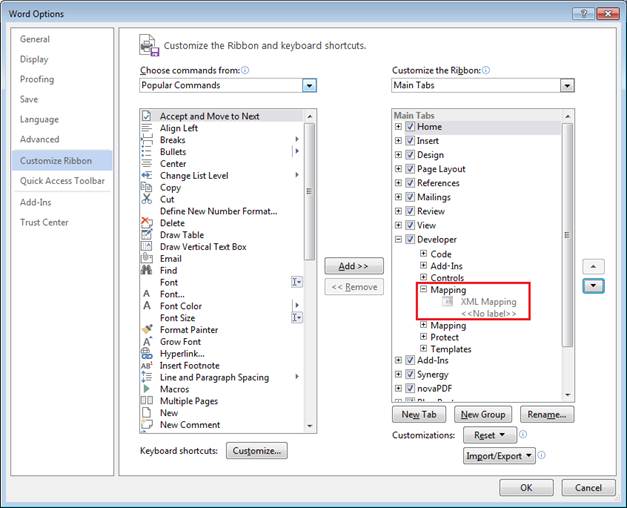The width and height of the screenshot is (627, 508).
Task: Click the Email command icon
Action: [147, 258]
